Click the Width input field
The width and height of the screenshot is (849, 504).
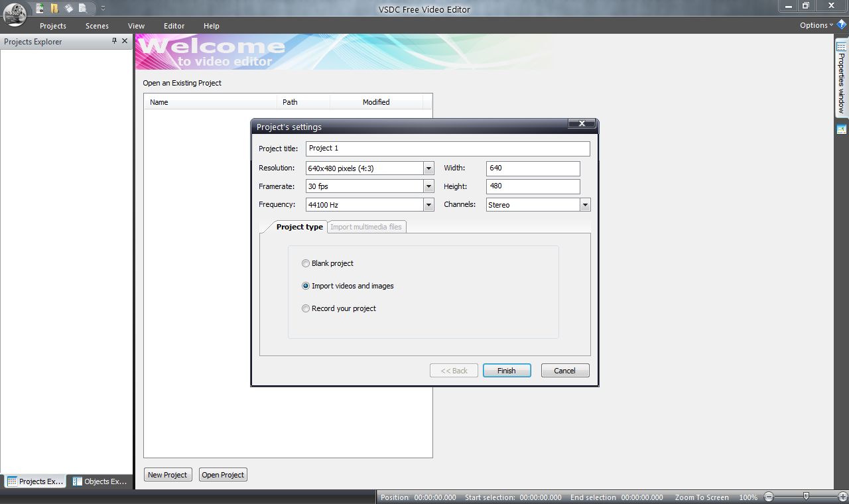[533, 168]
